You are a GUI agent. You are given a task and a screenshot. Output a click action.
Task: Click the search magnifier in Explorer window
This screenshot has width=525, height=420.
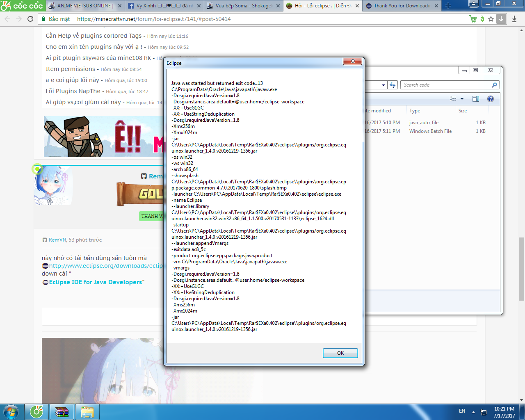coord(494,85)
